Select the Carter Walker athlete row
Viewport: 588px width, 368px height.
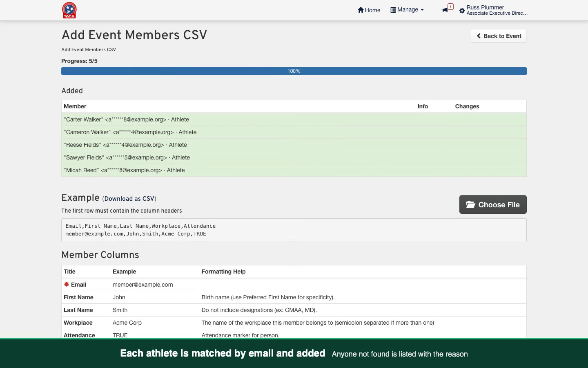pyautogui.click(x=294, y=119)
